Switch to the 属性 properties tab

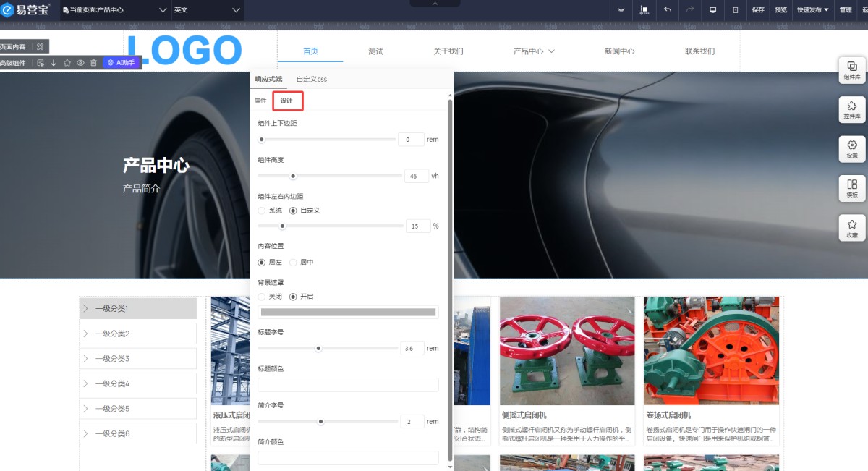point(260,101)
